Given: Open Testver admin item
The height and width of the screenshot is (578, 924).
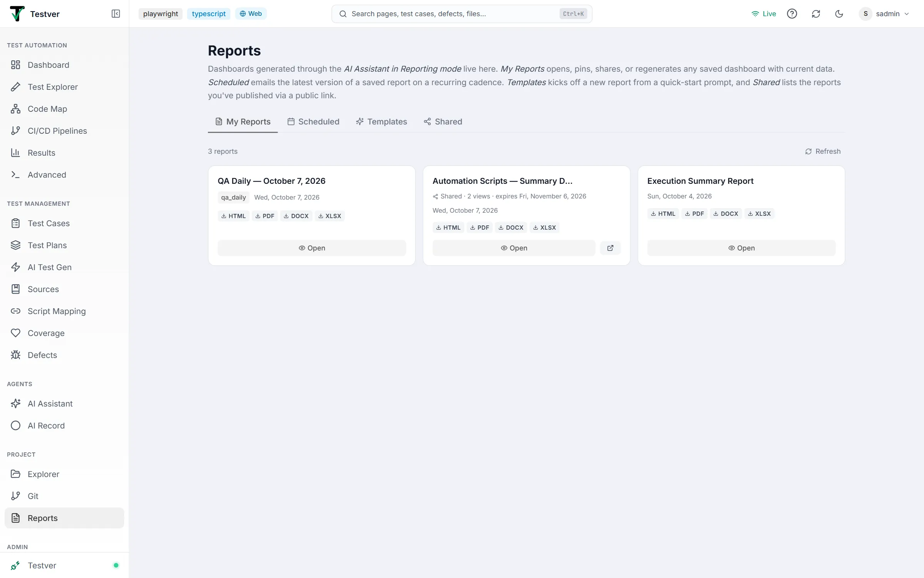Looking at the screenshot, I should click(64, 565).
